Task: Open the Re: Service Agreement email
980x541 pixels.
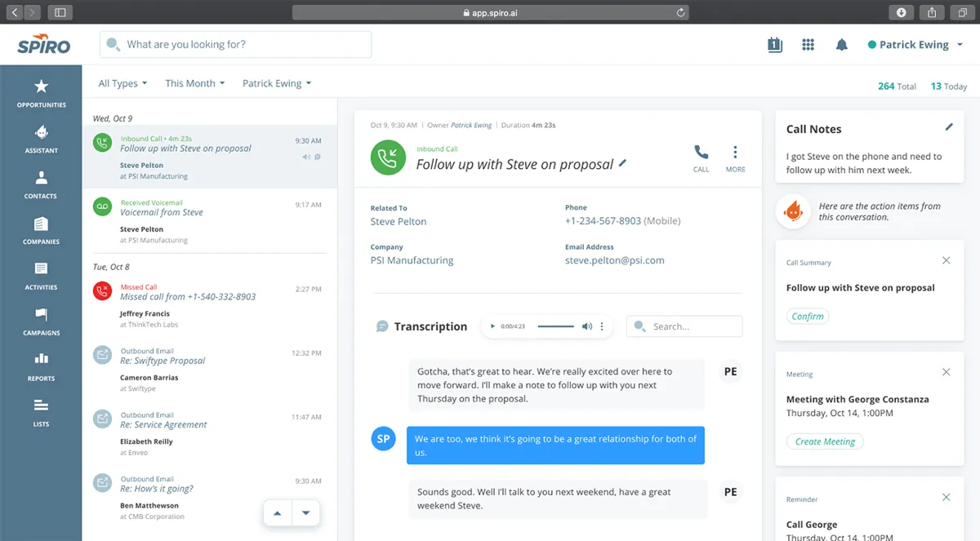Action: [x=210, y=432]
